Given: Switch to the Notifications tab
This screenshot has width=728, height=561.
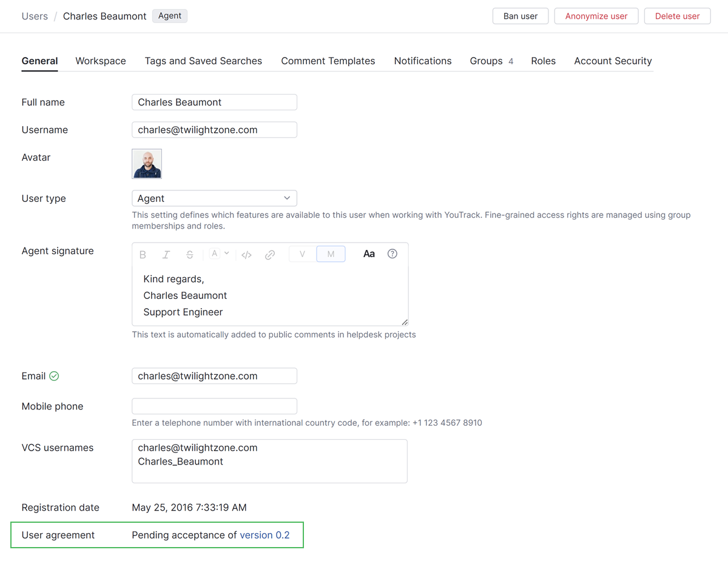Looking at the screenshot, I should (422, 61).
